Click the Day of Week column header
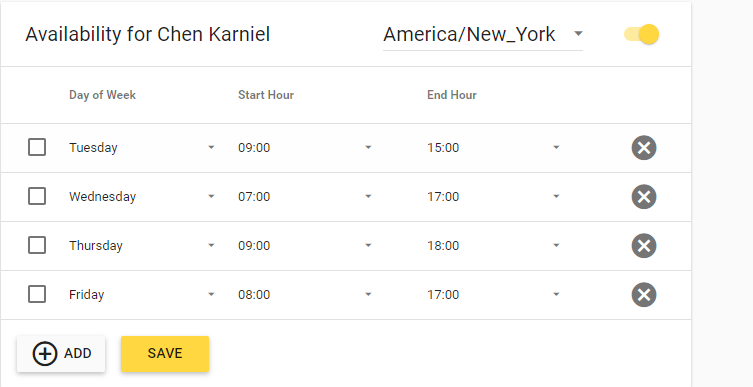 click(102, 95)
